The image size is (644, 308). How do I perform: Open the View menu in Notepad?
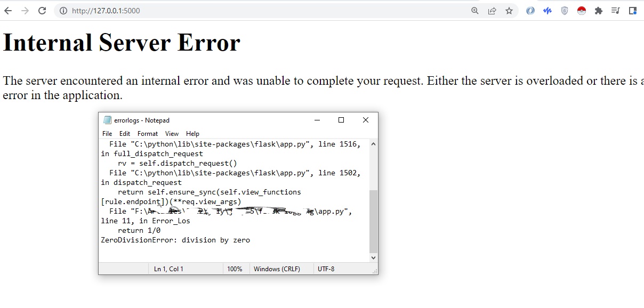[x=172, y=133]
